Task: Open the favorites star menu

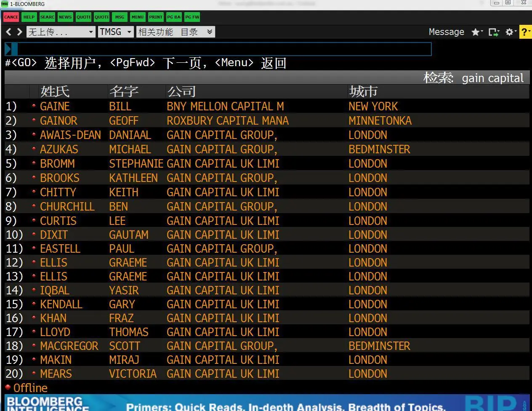Action: (477, 32)
